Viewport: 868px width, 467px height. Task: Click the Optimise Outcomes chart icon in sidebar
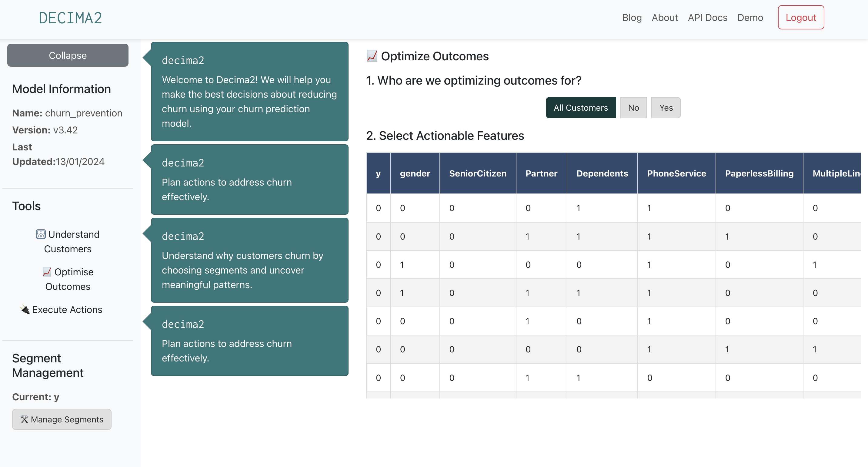47,272
